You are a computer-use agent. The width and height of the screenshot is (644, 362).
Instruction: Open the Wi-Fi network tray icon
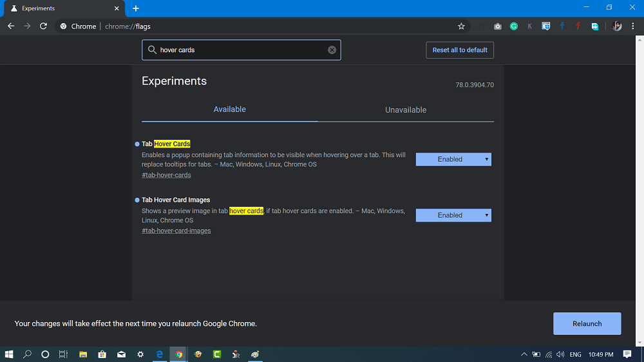[549, 354]
